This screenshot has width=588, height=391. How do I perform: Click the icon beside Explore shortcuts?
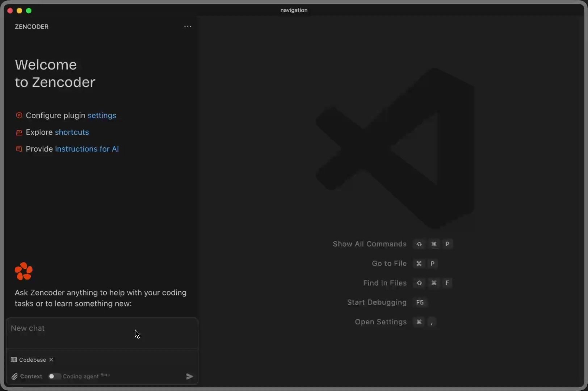(x=19, y=133)
